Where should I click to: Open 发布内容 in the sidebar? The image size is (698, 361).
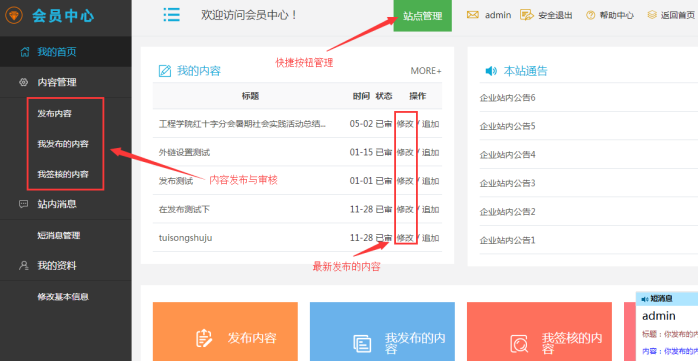pyautogui.click(x=54, y=114)
